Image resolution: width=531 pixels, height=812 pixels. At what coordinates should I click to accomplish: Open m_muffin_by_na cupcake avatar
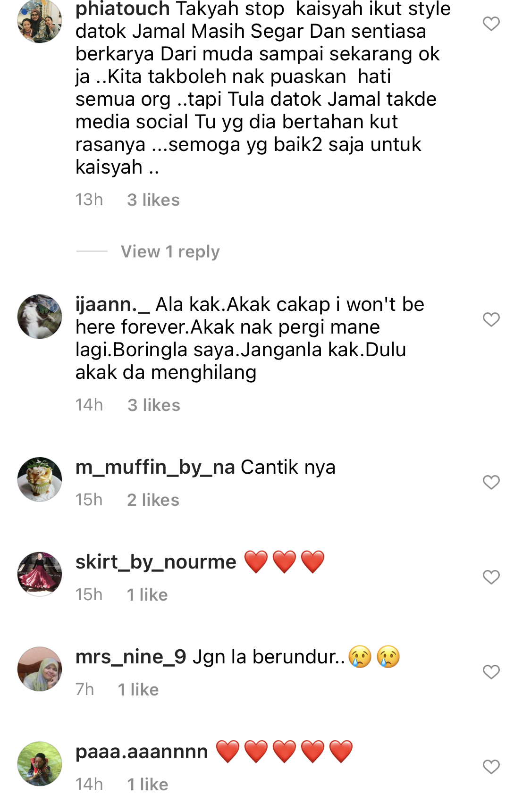(x=40, y=479)
